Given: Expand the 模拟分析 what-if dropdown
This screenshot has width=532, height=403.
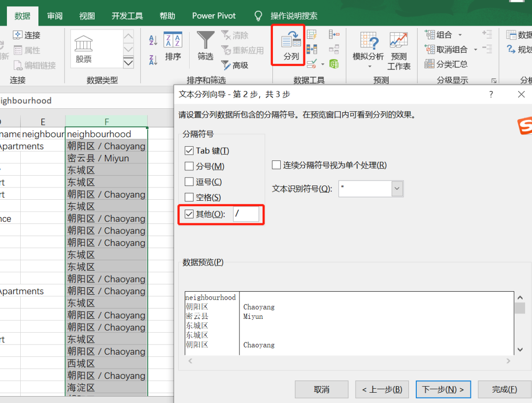Looking at the screenshot, I should click(x=369, y=66).
